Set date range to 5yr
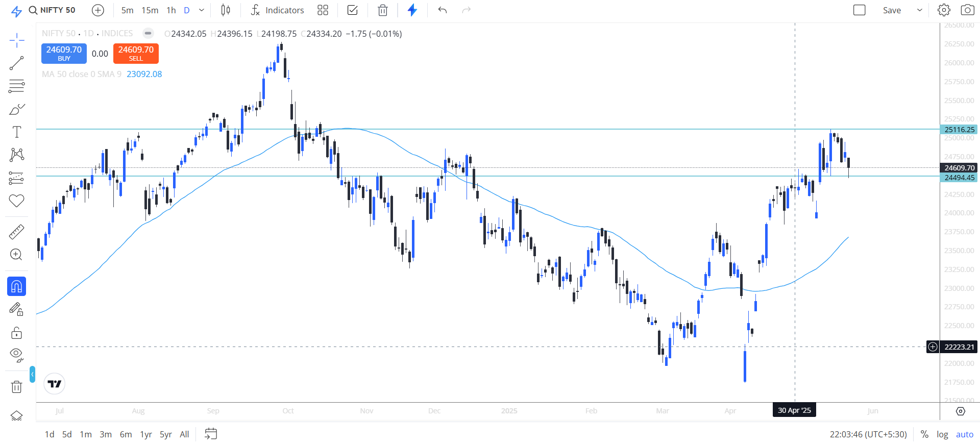Image resolution: width=980 pixels, height=445 pixels. pos(166,434)
